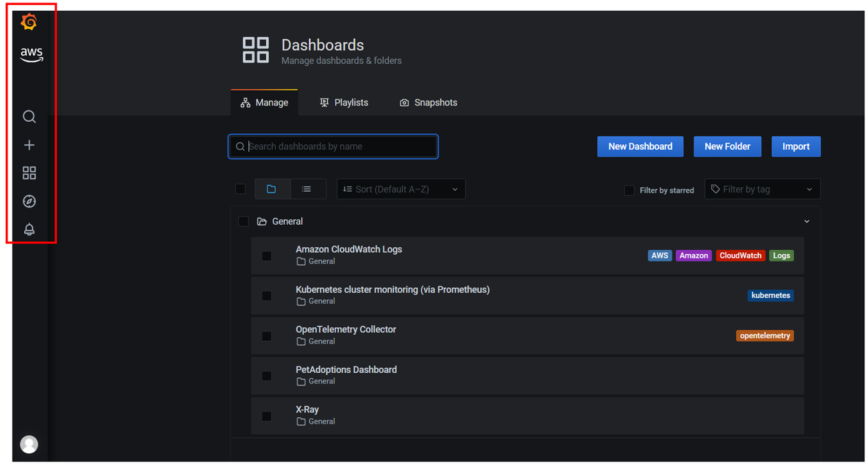The height and width of the screenshot is (464, 868).
Task: Switch to folder view layout
Action: 271,189
